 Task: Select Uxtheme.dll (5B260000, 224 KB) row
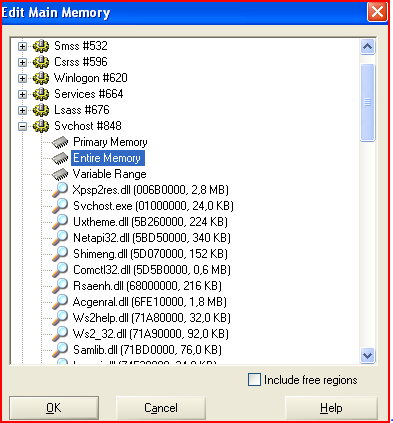[x=151, y=222]
